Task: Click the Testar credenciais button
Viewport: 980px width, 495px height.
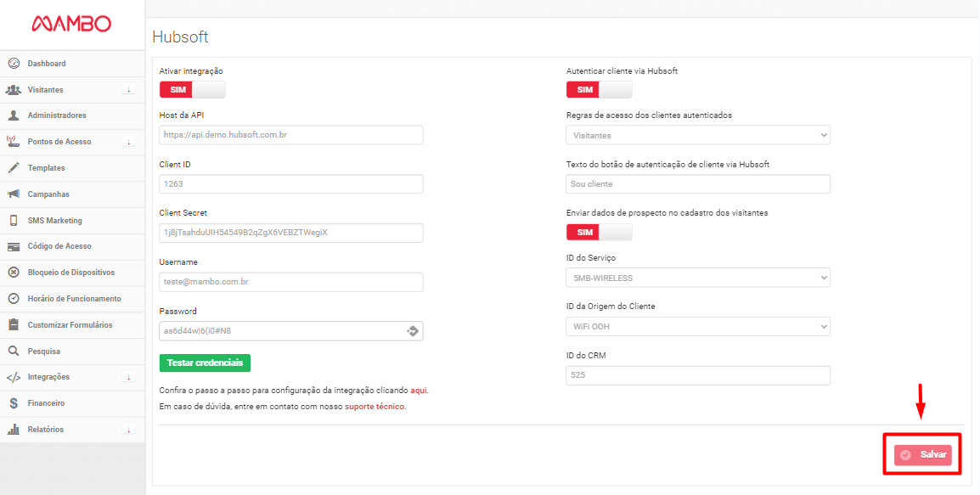Action: 205,363
